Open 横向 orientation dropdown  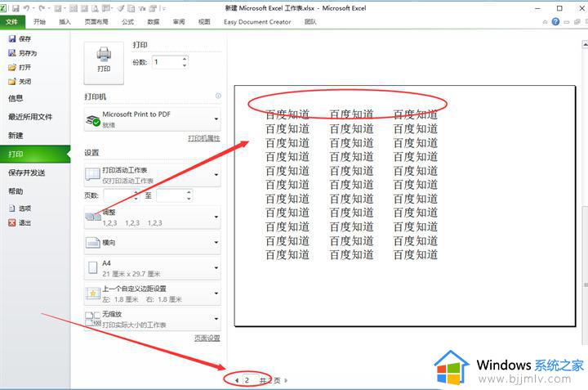(x=152, y=243)
